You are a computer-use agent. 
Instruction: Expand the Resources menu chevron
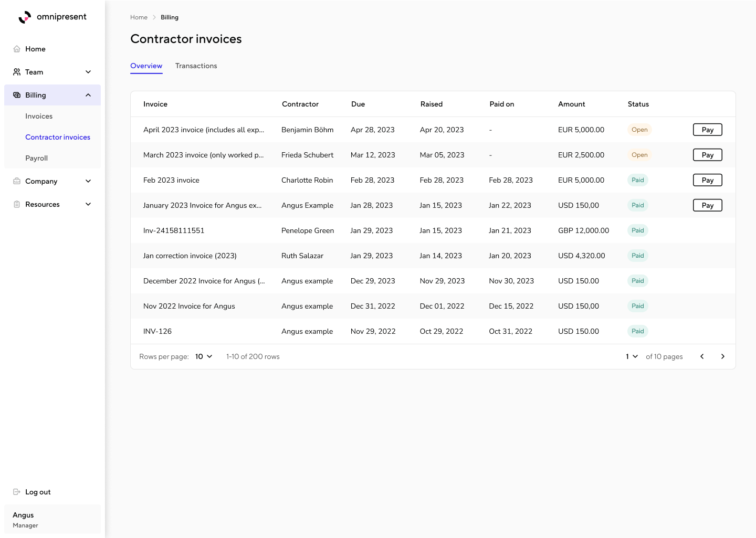coord(88,204)
